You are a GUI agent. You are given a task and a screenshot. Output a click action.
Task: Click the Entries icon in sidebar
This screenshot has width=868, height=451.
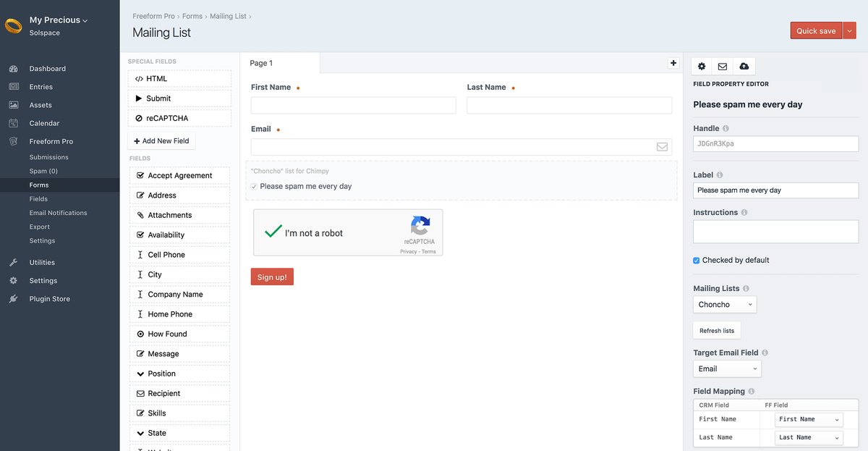pyautogui.click(x=13, y=87)
